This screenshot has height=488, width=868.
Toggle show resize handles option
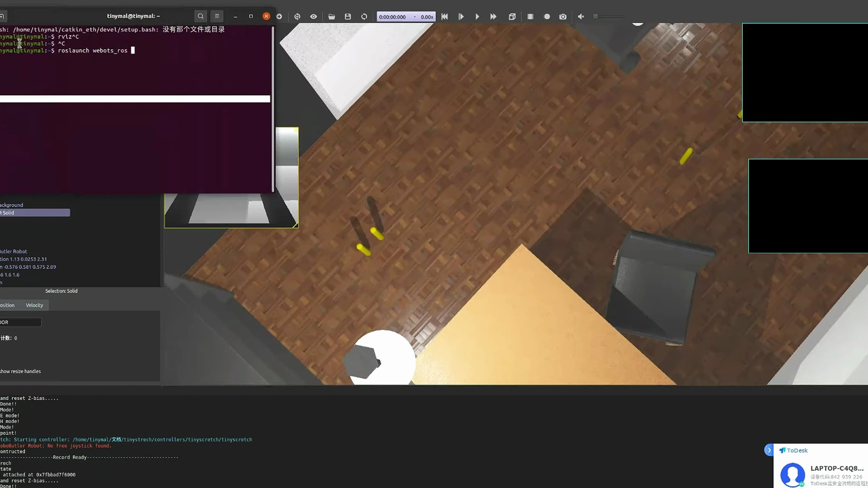pos(20,371)
